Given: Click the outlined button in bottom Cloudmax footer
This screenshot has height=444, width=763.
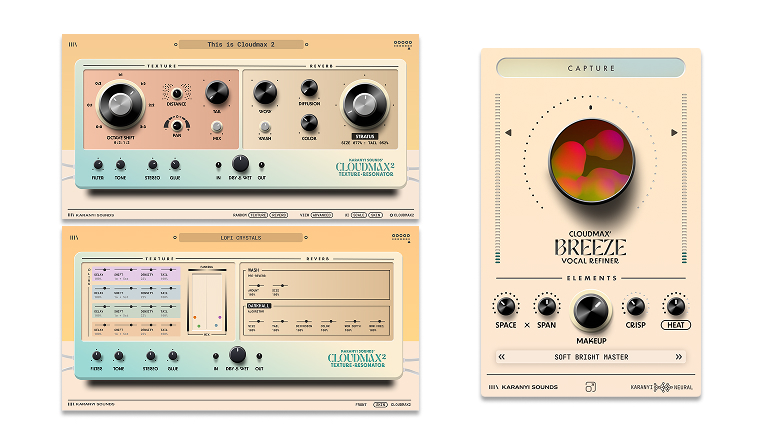Looking at the screenshot, I should [380, 405].
